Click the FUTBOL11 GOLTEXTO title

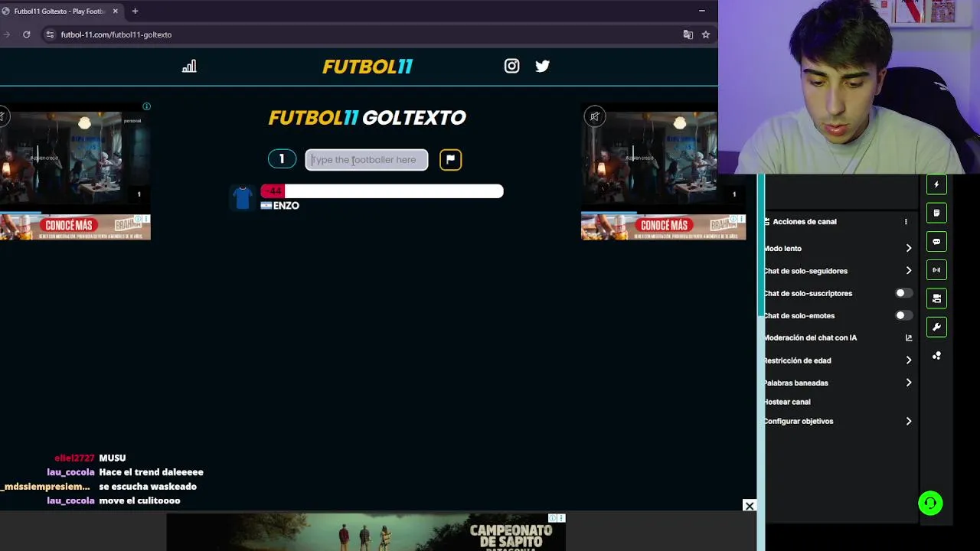(367, 118)
